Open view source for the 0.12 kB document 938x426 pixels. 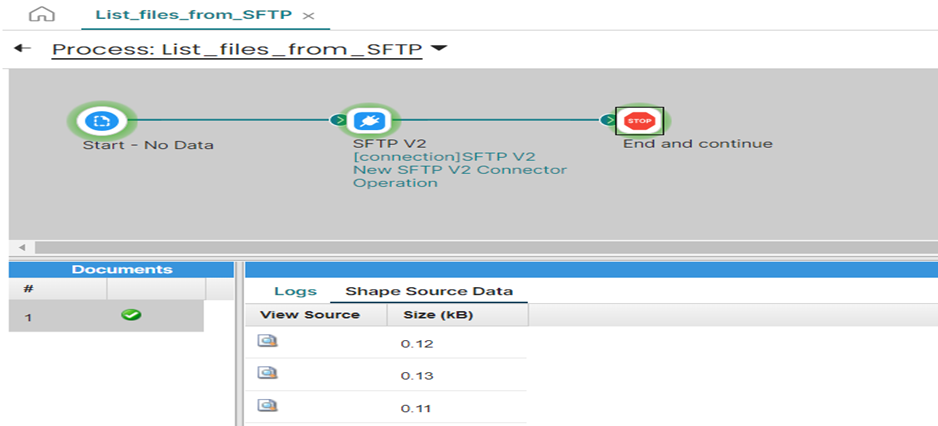click(x=268, y=342)
